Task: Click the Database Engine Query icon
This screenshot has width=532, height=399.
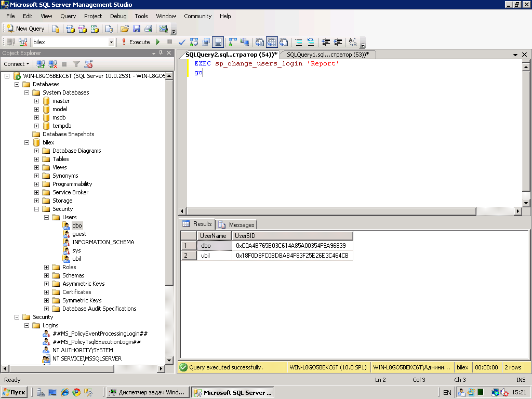Action: [x=55, y=29]
